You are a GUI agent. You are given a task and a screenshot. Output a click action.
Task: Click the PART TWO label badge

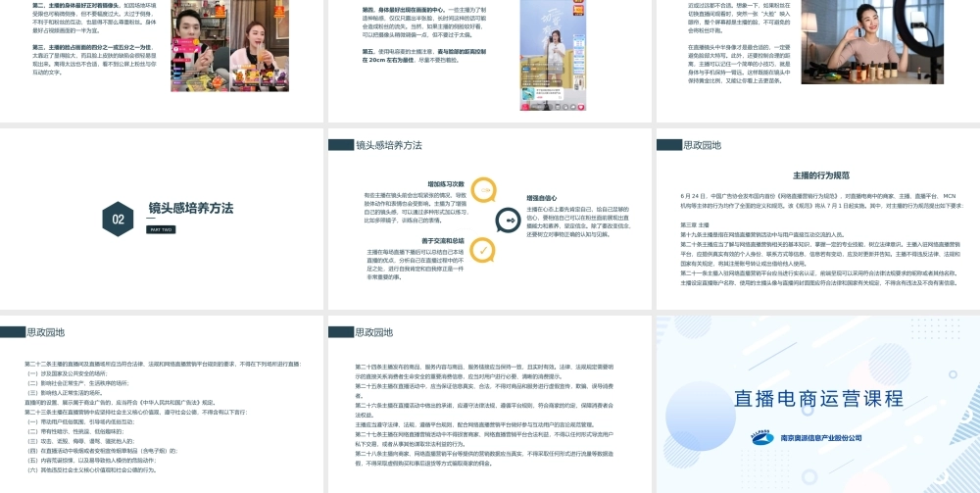point(161,228)
